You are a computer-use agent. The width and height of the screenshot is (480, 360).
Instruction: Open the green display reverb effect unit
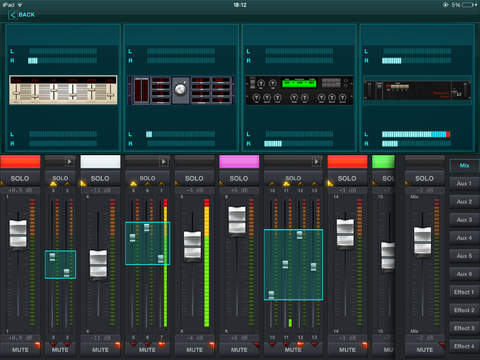[x=299, y=91]
